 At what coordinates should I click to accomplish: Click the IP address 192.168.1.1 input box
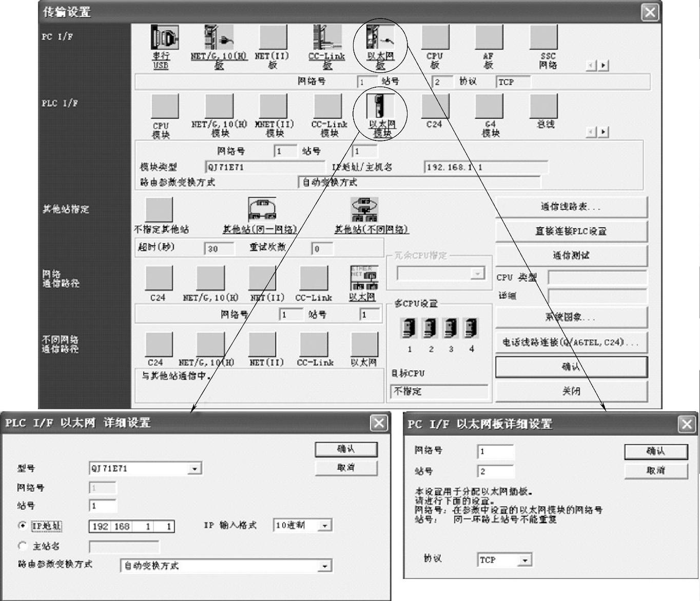point(132,526)
